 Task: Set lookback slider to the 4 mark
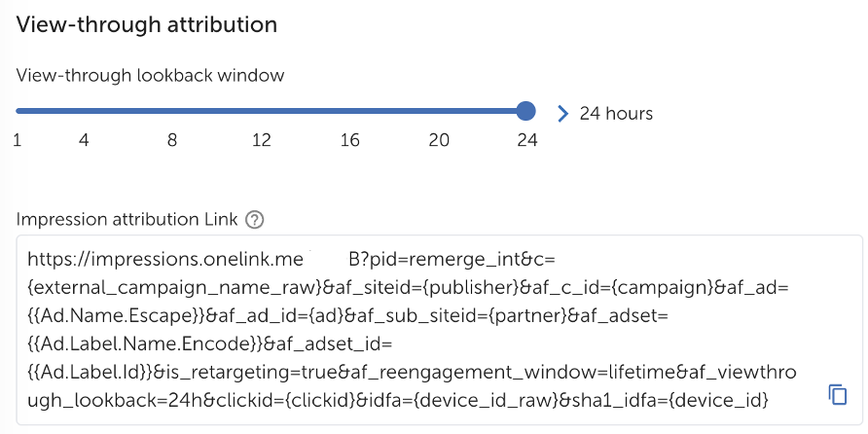(84, 111)
